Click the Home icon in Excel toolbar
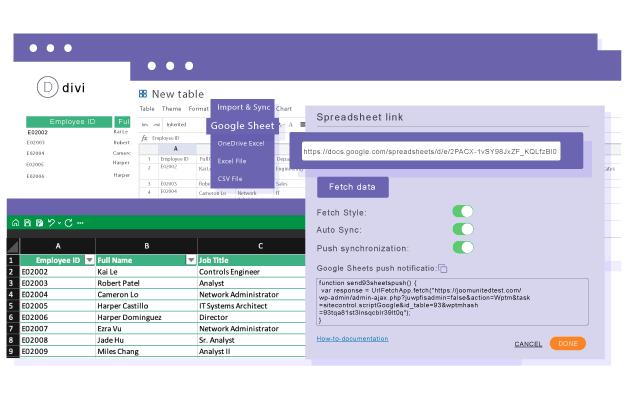Image resolution: width=630 pixels, height=396 pixels. tap(15, 223)
